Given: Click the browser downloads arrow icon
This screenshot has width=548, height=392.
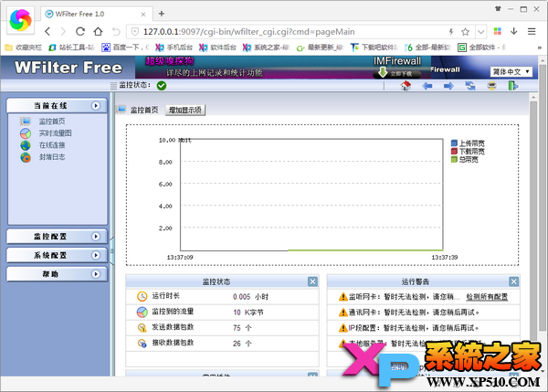Looking at the screenshot, I should click(513, 31).
